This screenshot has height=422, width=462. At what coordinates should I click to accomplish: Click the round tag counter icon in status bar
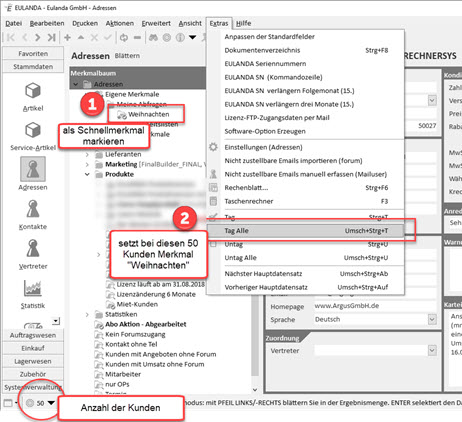(x=30, y=403)
